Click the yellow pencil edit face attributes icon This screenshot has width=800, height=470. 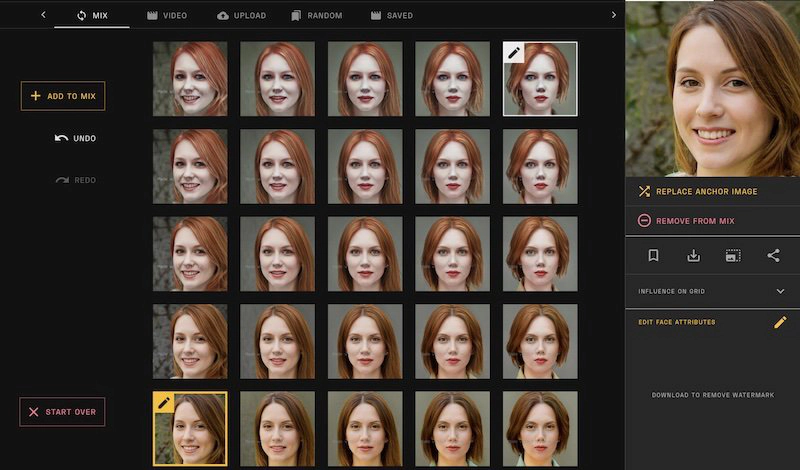780,322
